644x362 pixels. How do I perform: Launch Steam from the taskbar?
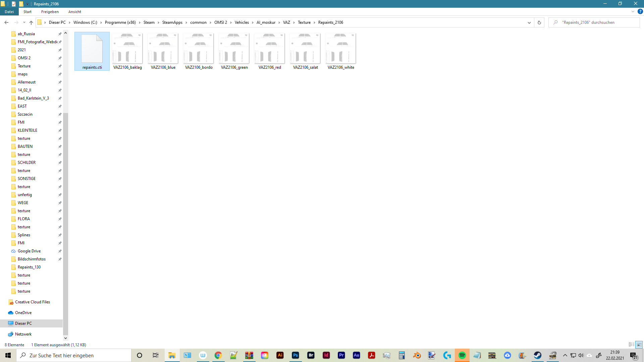[x=537, y=355]
